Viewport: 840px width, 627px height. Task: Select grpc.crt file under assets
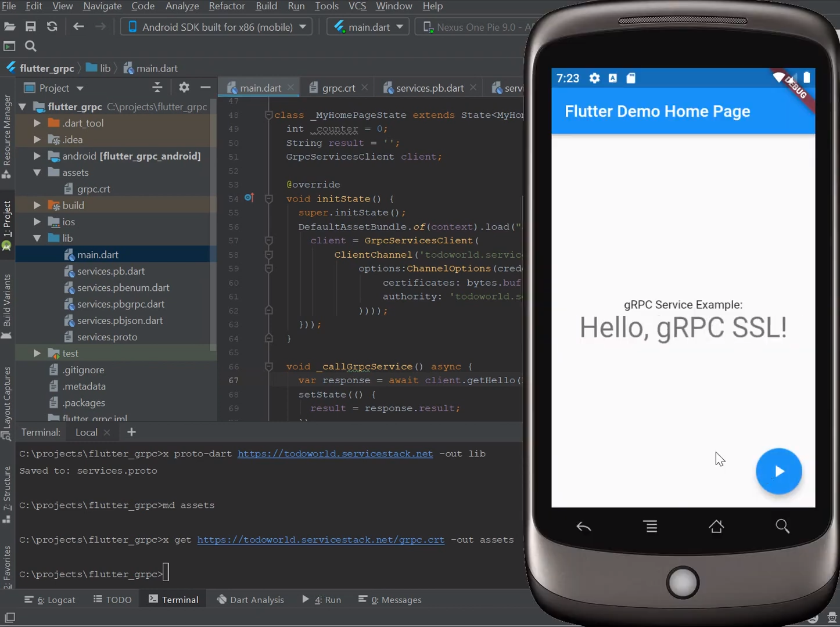[94, 189]
